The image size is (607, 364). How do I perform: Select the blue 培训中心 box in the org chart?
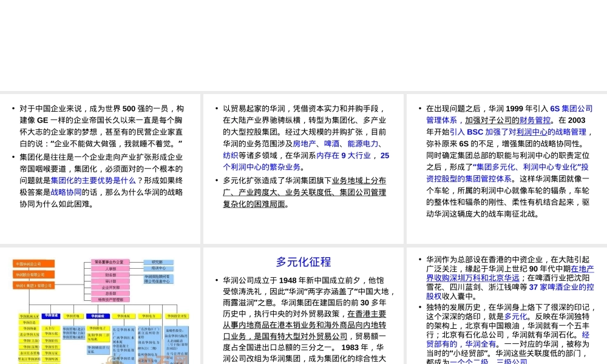click(158, 269)
